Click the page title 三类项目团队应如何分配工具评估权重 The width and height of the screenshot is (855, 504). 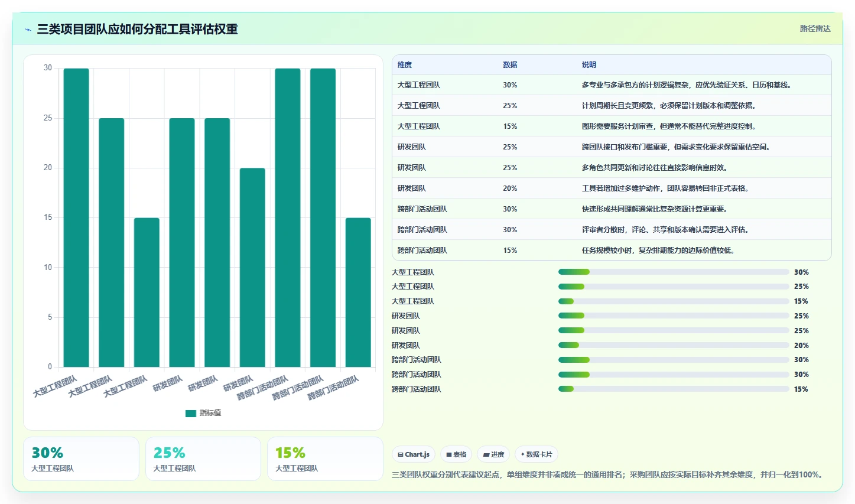pyautogui.click(x=137, y=29)
